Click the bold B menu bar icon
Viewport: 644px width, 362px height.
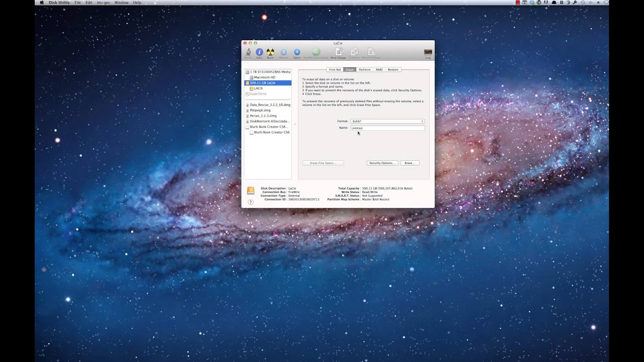tap(561, 3)
